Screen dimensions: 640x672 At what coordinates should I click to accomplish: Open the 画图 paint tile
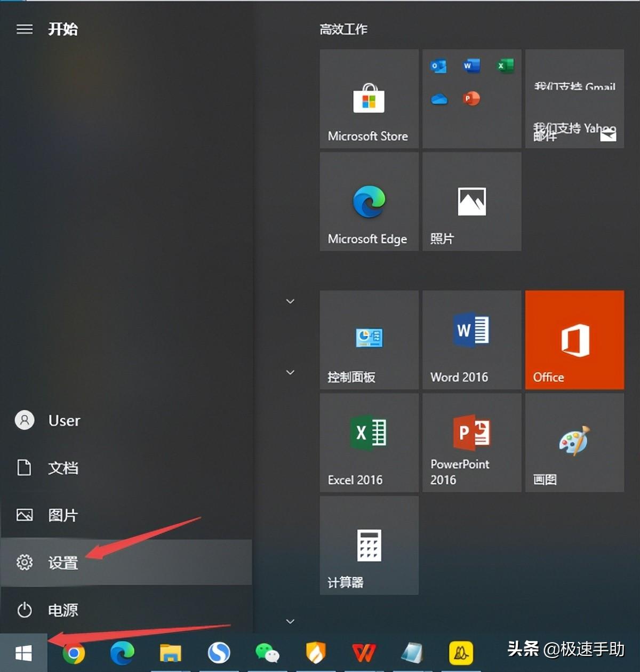pyautogui.click(x=574, y=443)
